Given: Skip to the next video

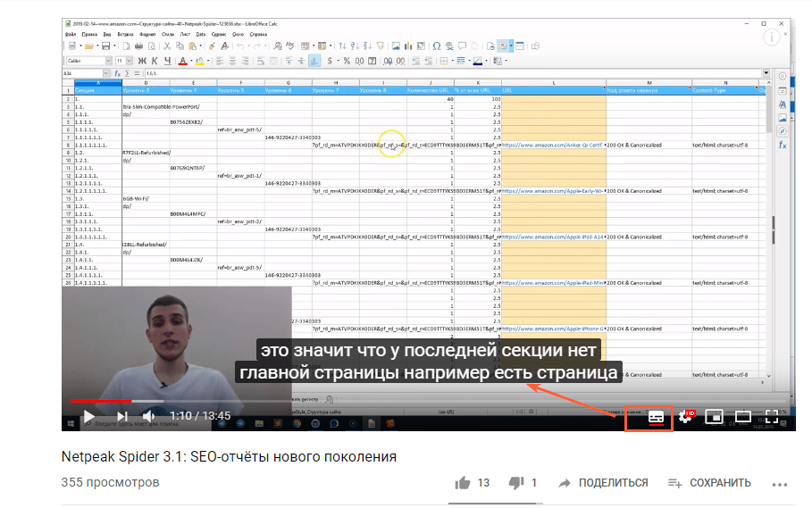Looking at the screenshot, I should (x=122, y=416).
